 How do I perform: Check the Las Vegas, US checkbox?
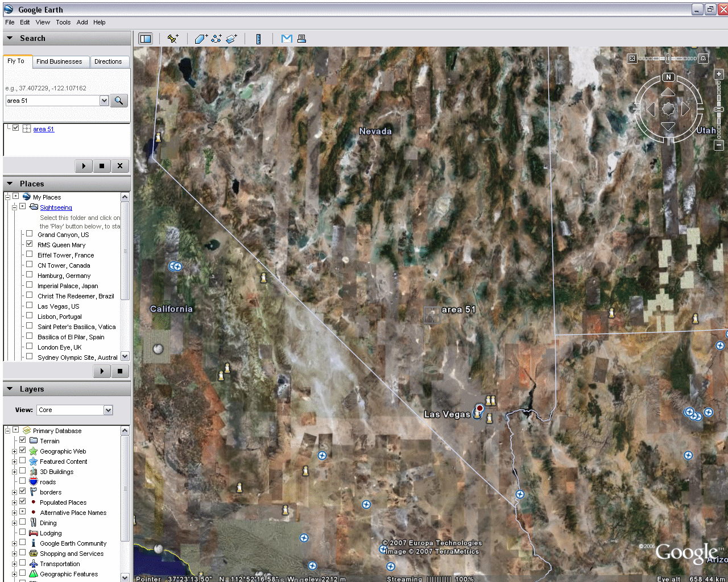click(29, 305)
